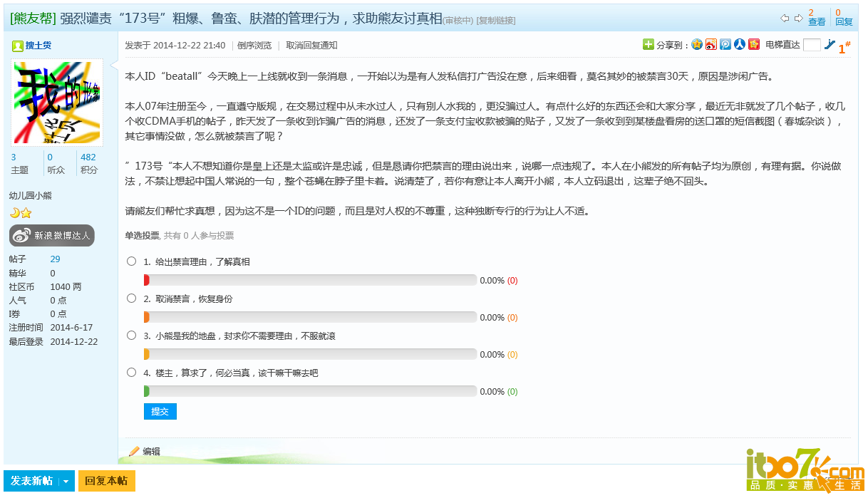Image resolution: width=868 pixels, height=498 pixels.
Task: Share to QQ Zone star icon
Action: point(697,44)
